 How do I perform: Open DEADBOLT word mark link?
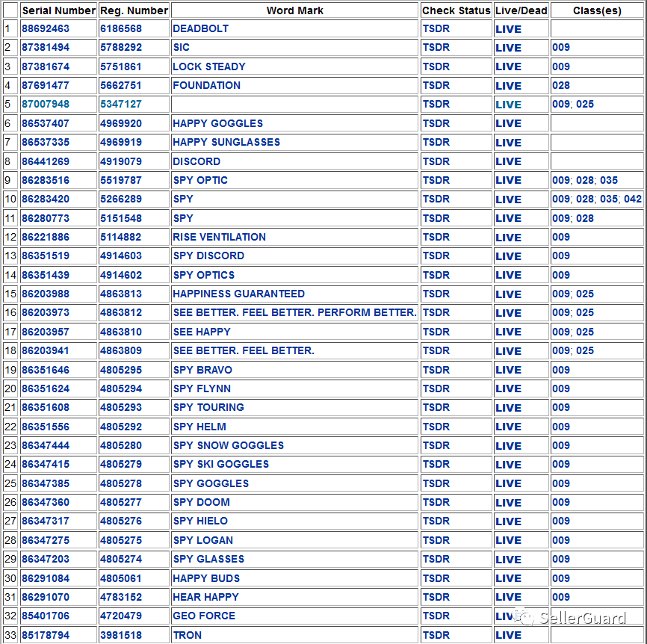pos(200,28)
